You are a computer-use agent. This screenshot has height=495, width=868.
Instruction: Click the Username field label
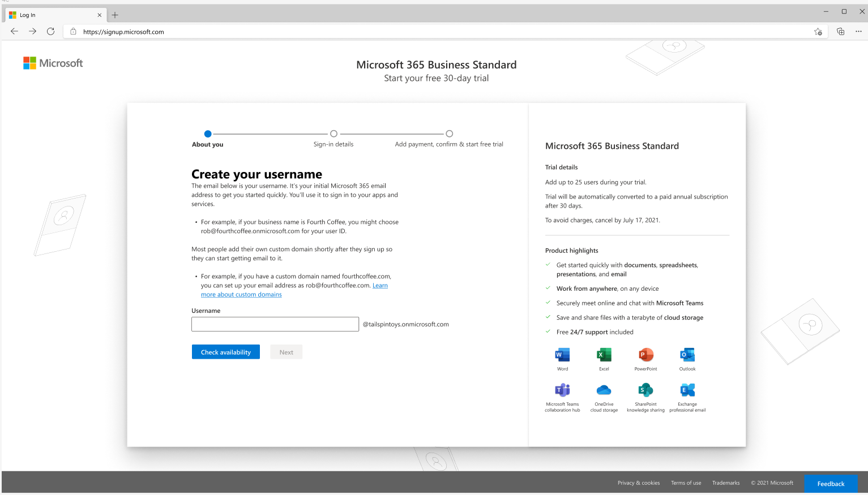(x=206, y=311)
